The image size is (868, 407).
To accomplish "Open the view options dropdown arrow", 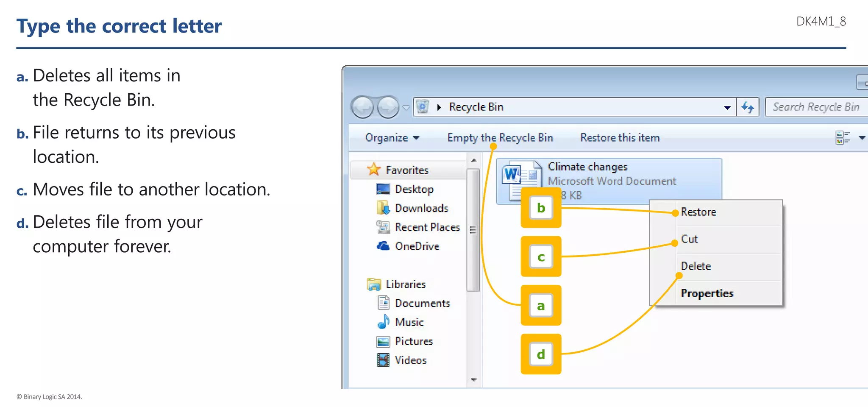I will point(862,138).
